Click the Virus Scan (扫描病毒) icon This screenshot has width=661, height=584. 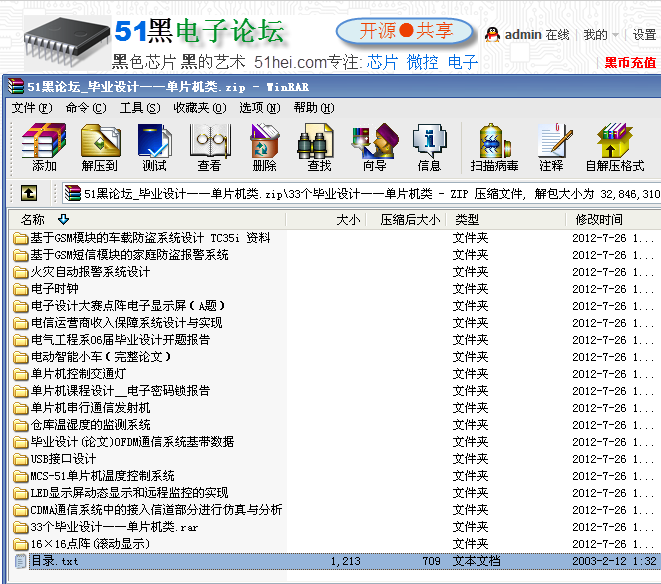(494, 140)
